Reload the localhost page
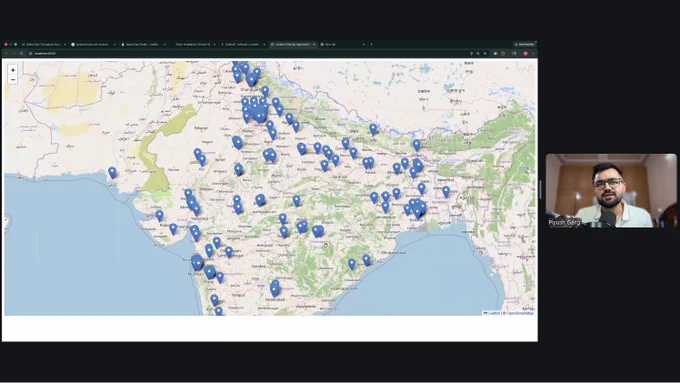Viewport: 680px width, 383px height. [21, 53]
